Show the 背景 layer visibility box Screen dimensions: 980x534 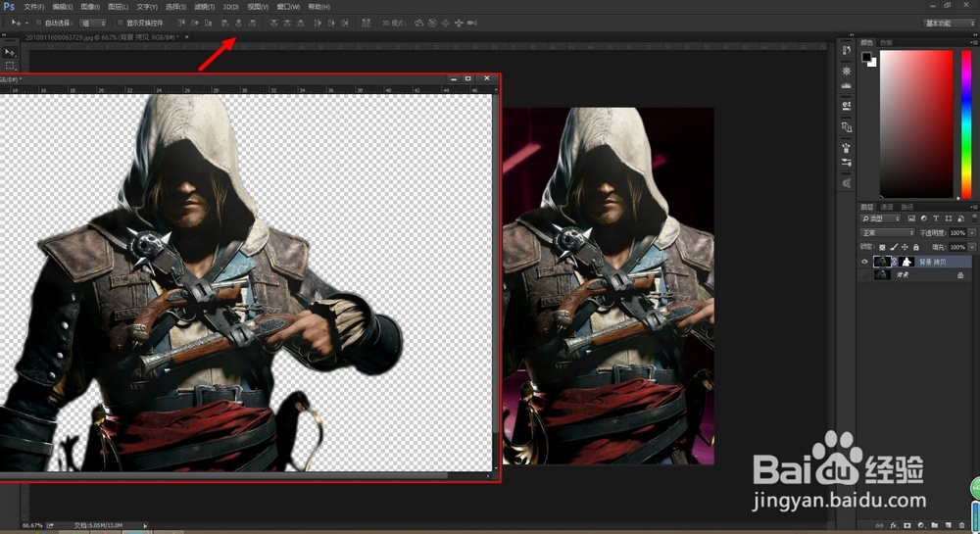pyautogui.click(x=865, y=274)
